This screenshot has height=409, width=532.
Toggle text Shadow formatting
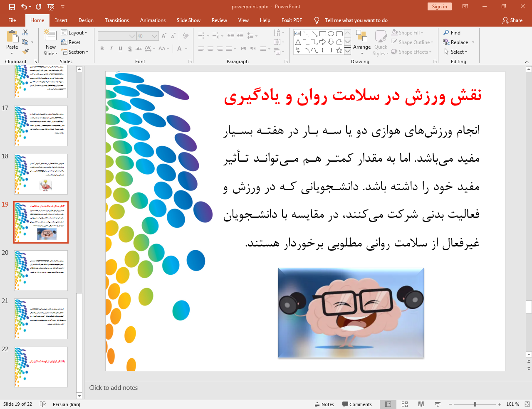(x=130, y=49)
